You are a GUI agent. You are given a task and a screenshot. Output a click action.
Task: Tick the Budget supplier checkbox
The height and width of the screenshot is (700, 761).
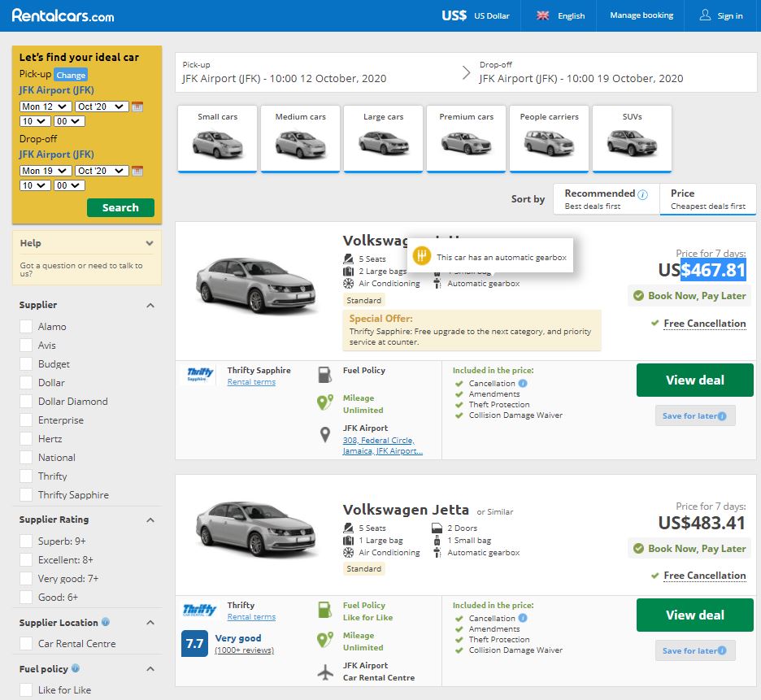pyautogui.click(x=26, y=363)
